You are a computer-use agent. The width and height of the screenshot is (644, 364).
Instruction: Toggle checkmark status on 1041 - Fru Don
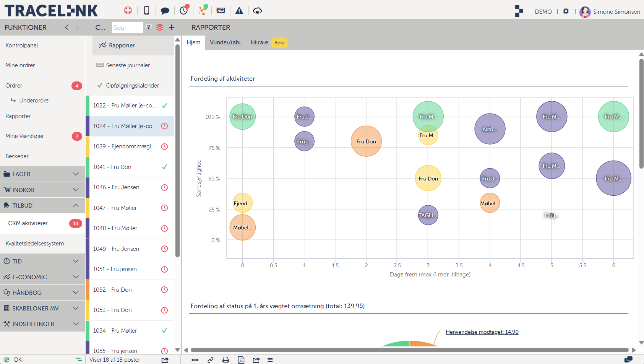coord(164,167)
